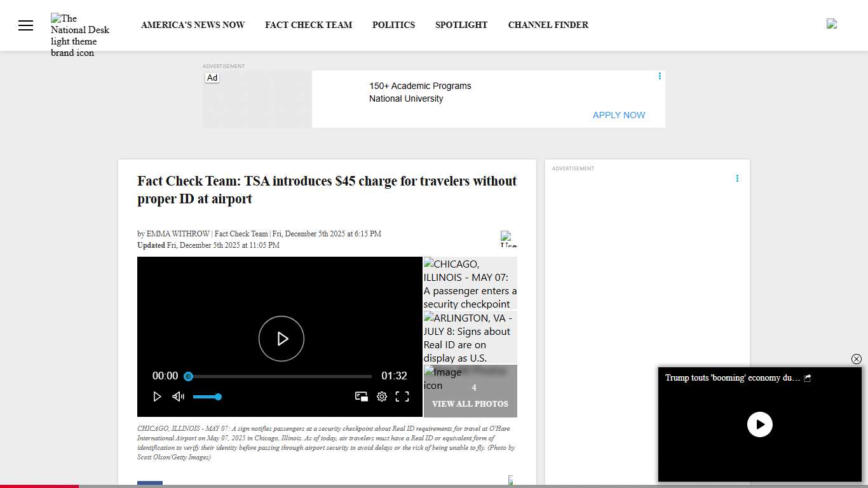Image resolution: width=868 pixels, height=488 pixels.
Task: Mute the video with the speaker icon
Action: click(178, 396)
